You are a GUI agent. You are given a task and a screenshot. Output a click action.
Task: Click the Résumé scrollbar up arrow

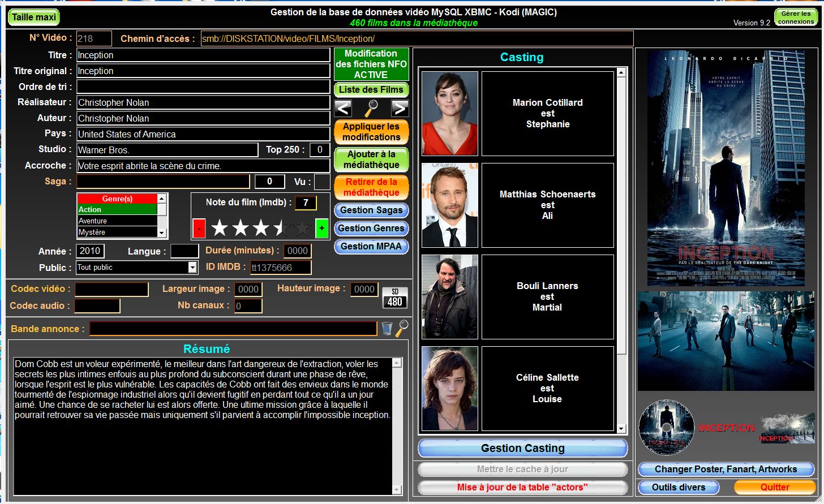(397, 363)
